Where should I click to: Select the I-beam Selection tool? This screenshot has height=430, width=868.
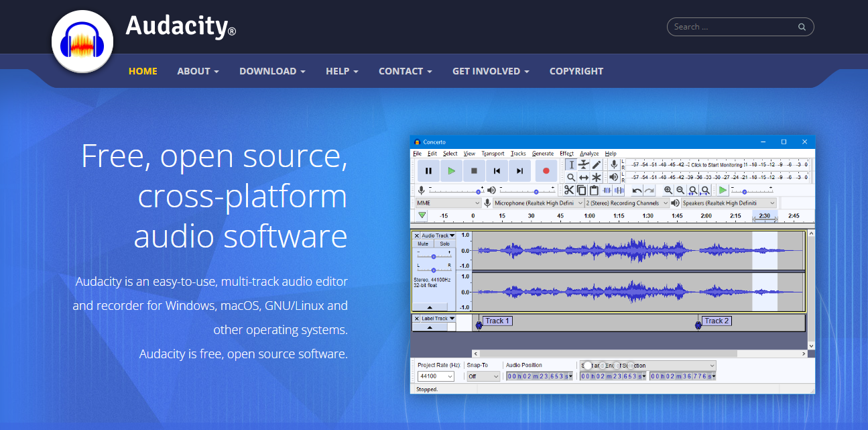[x=571, y=164]
